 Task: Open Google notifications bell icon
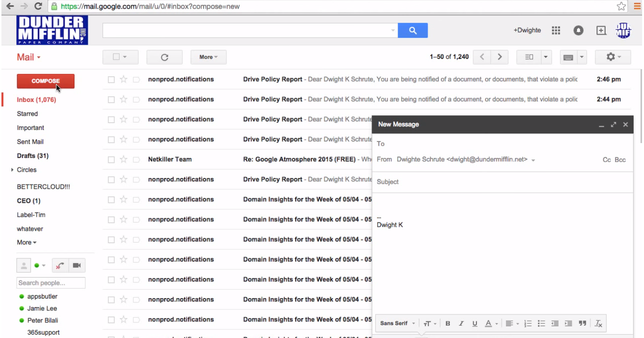(578, 30)
